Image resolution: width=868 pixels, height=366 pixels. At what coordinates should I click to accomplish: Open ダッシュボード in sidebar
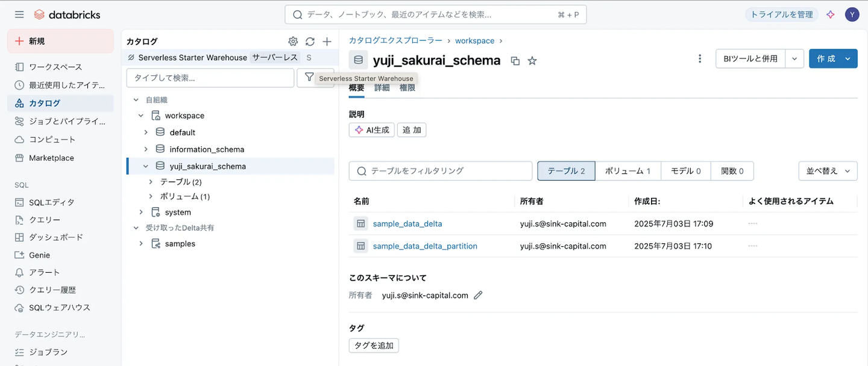click(x=60, y=237)
